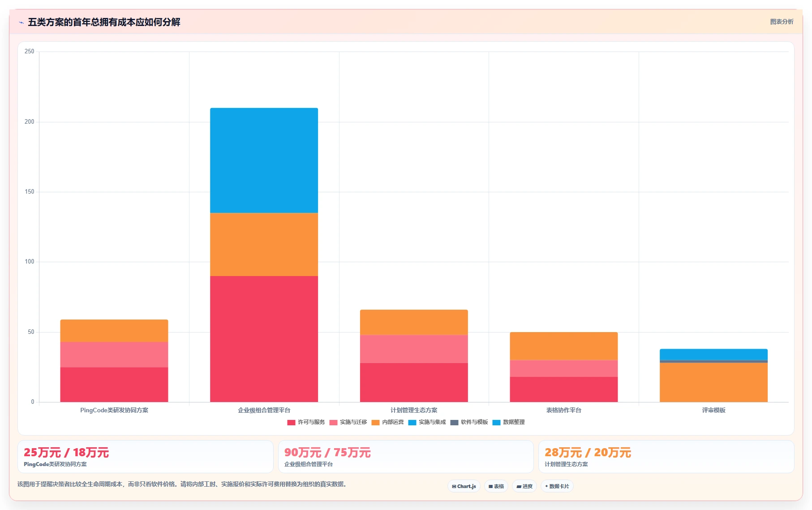Toggle the 许可与服务 legend item

(306, 422)
